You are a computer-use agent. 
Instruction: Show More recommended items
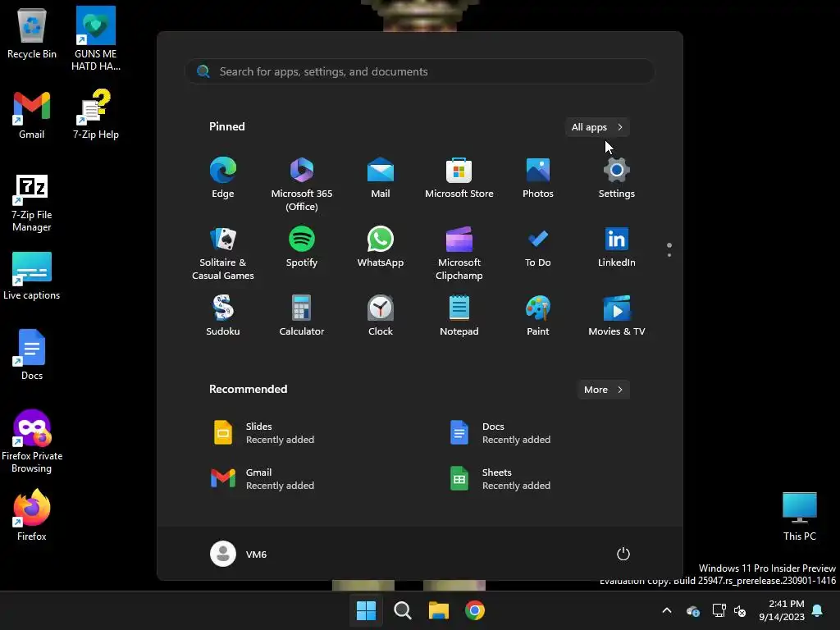pos(604,390)
